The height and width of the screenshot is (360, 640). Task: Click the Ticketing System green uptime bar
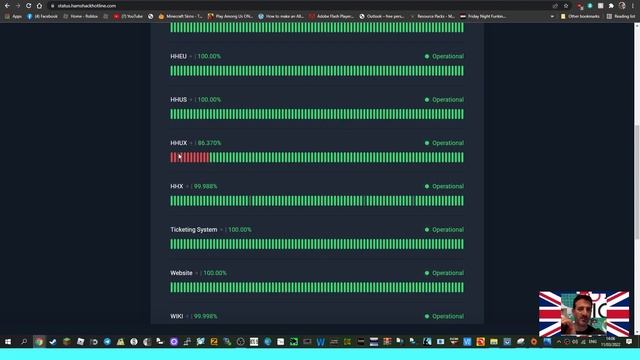click(317, 244)
